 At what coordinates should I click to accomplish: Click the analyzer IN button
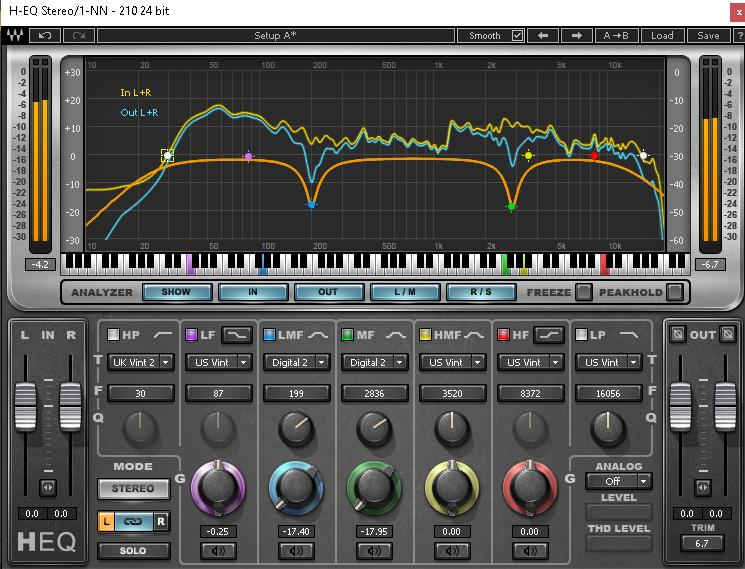coord(253,292)
